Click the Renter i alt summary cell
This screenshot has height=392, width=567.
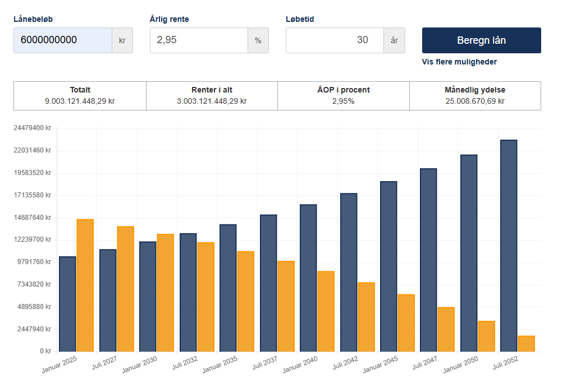[212, 96]
